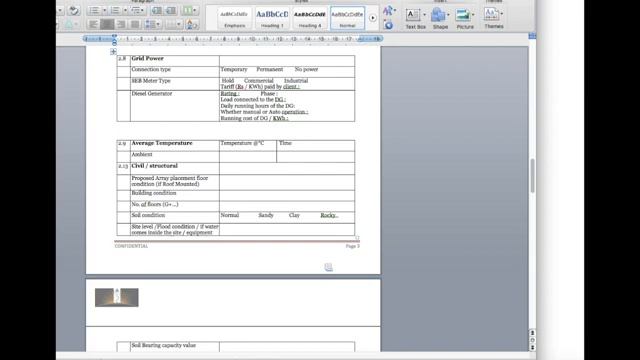The image size is (640, 360).
Task: Click the 'Permanent' option text
Action: [269, 69]
